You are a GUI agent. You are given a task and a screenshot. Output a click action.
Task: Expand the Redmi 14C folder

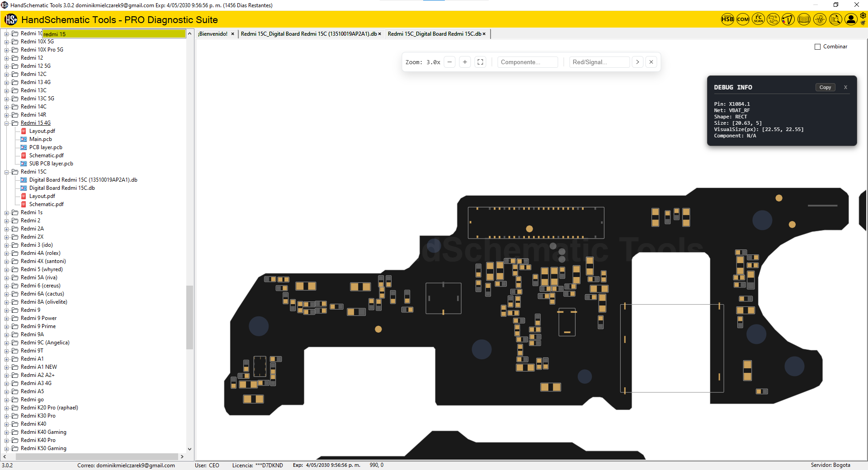(7, 107)
